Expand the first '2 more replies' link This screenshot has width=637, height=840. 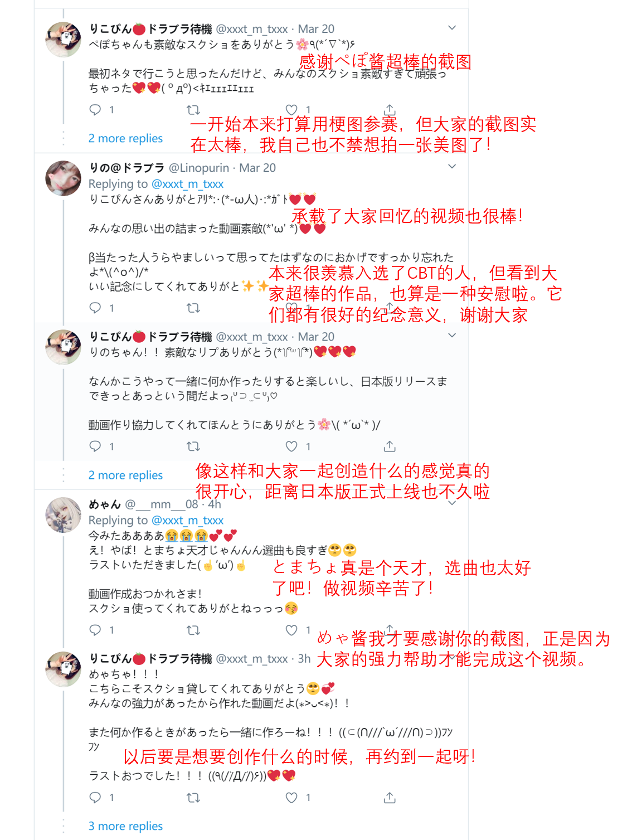coord(125,138)
